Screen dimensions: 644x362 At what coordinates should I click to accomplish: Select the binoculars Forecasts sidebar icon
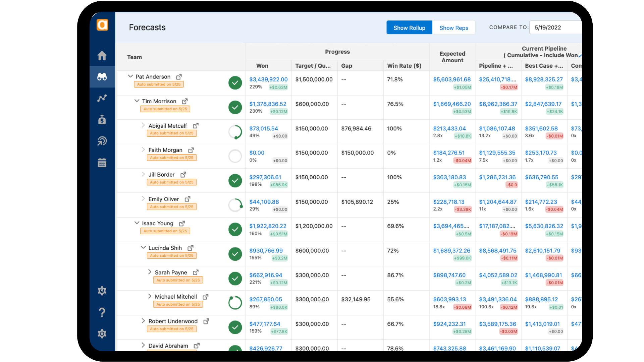click(x=102, y=77)
